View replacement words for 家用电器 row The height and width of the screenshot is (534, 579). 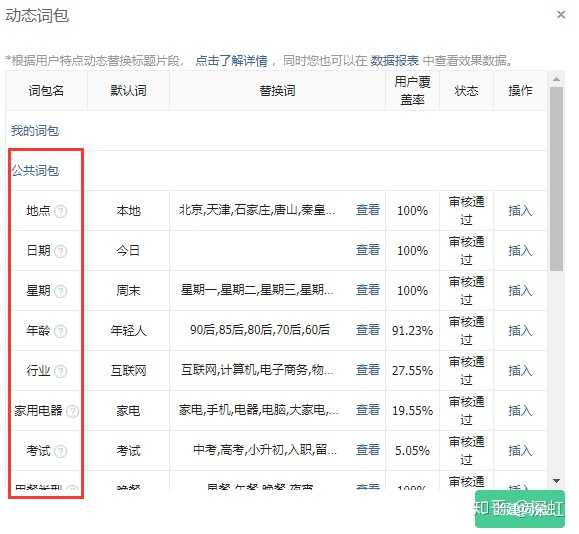pos(368,409)
